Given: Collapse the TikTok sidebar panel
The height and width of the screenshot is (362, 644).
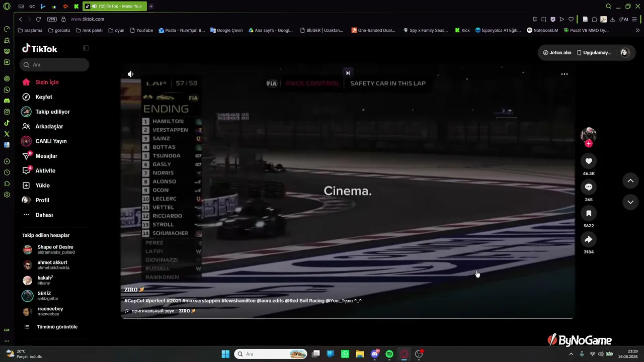Looking at the screenshot, I should point(86,48).
